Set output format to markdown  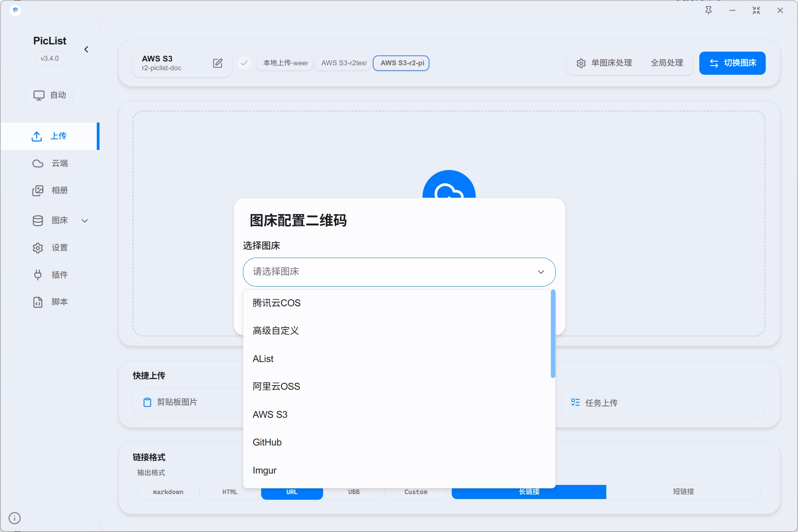[x=168, y=492]
